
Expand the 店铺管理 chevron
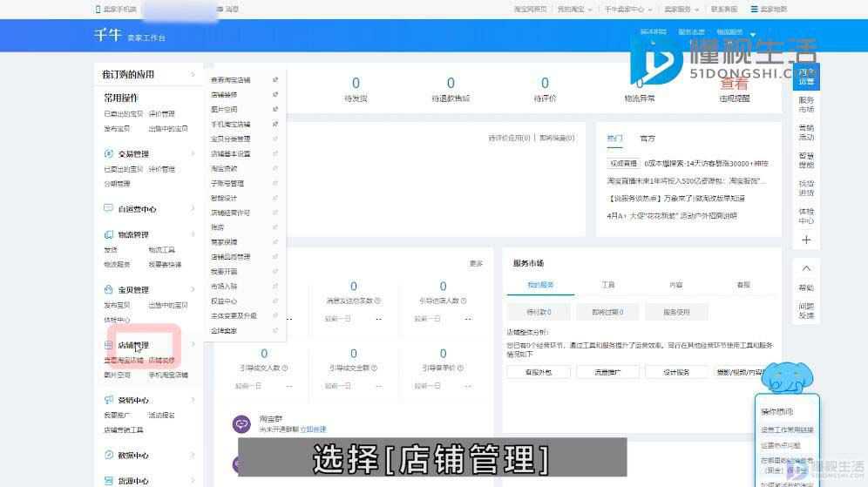(x=193, y=345)
